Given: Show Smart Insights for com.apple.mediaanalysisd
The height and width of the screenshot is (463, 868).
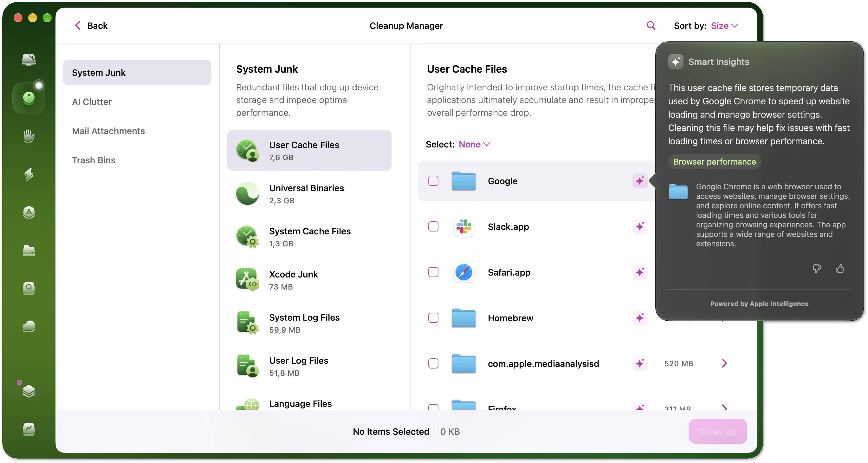Looking at the screenshot, I should 639,364.
